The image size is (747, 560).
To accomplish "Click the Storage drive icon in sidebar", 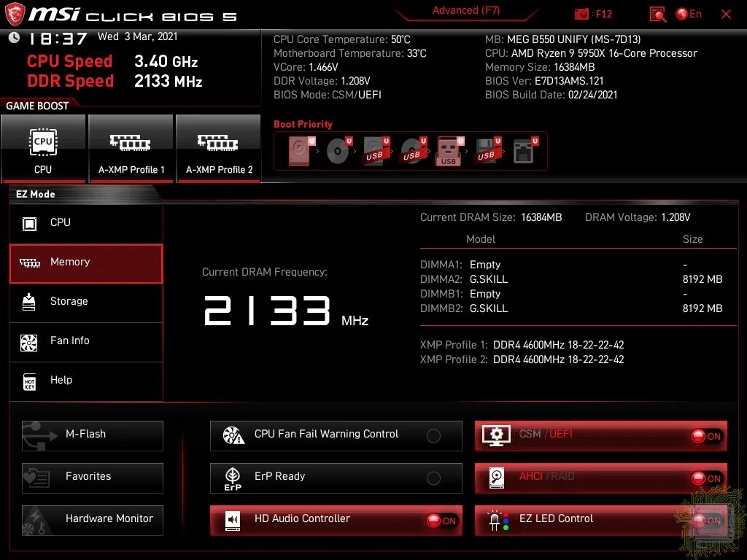I will click(29, 302).
